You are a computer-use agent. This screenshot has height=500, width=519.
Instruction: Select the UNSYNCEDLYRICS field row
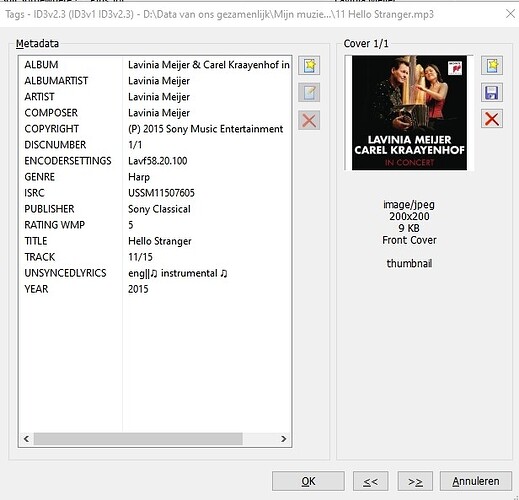(155, 273)
